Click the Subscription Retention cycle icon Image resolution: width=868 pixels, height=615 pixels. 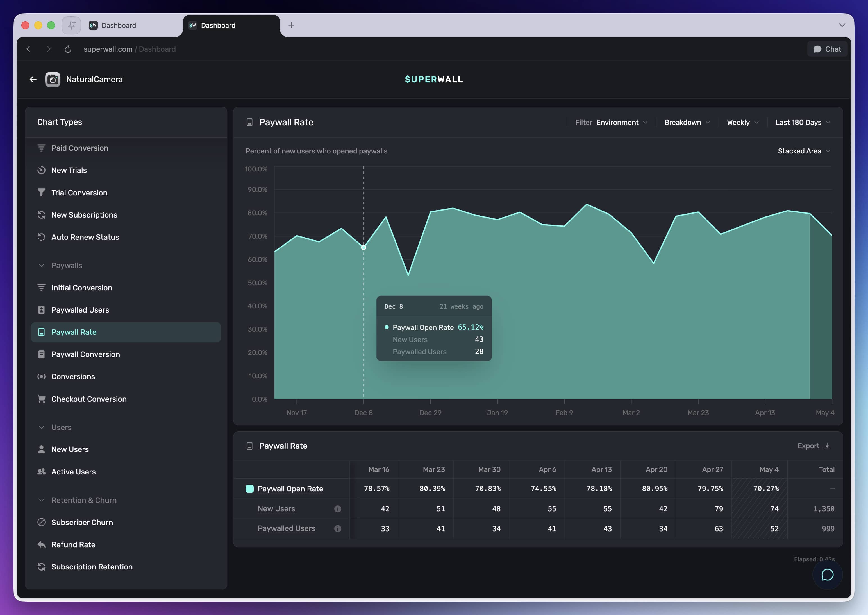coord(41,567)
